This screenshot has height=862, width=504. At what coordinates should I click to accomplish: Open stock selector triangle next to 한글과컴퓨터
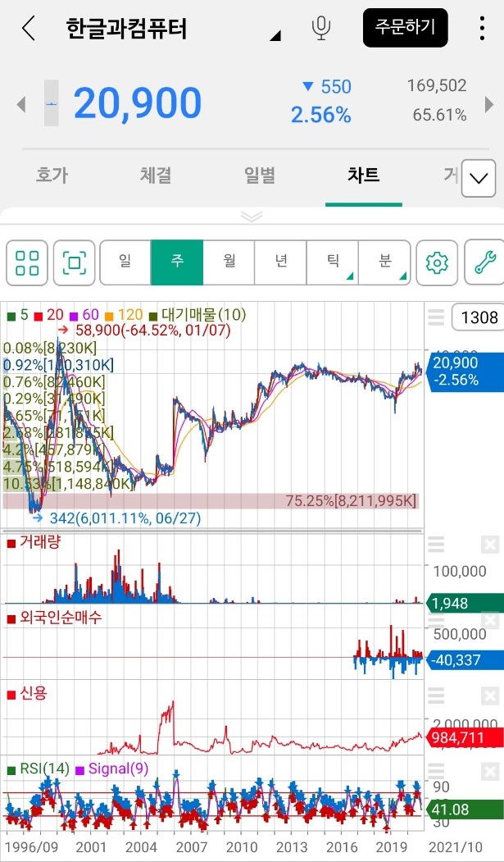pos(275,36)
